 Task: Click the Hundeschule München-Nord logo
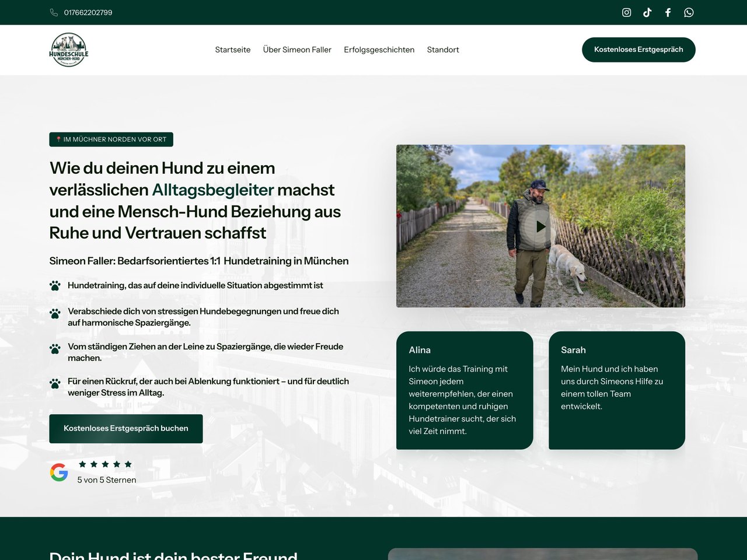pyautogui.click(x=69, y=50)
